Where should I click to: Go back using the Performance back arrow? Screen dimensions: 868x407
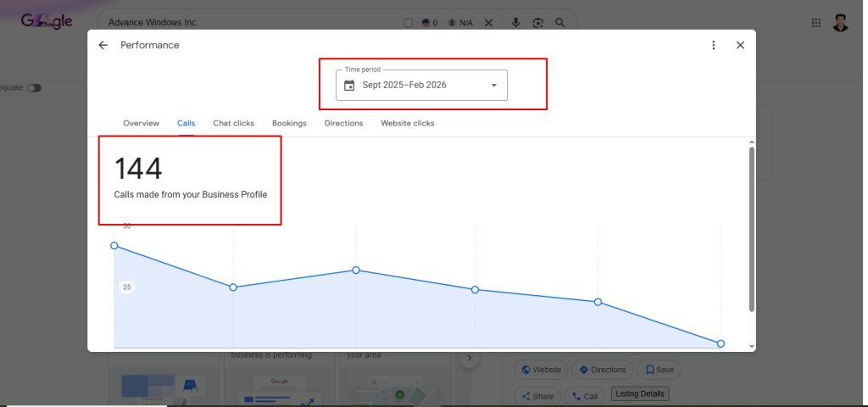(x=103, y=46)
